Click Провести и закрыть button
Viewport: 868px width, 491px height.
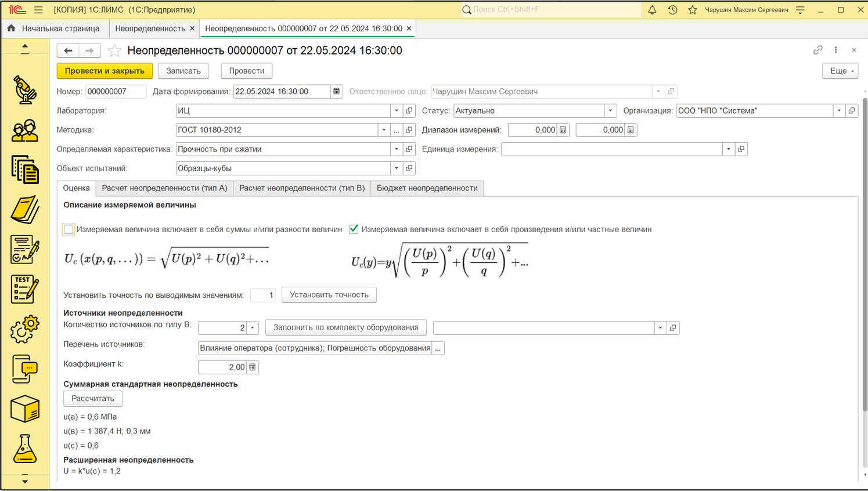coord(105,71)
